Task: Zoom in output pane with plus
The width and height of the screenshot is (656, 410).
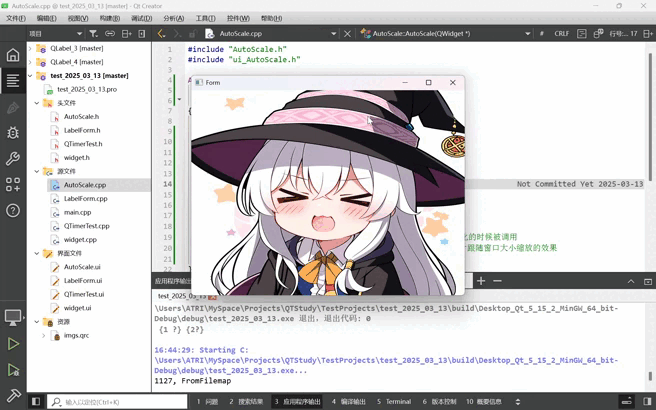Action: pyautogui.click(x=481, y=281)
